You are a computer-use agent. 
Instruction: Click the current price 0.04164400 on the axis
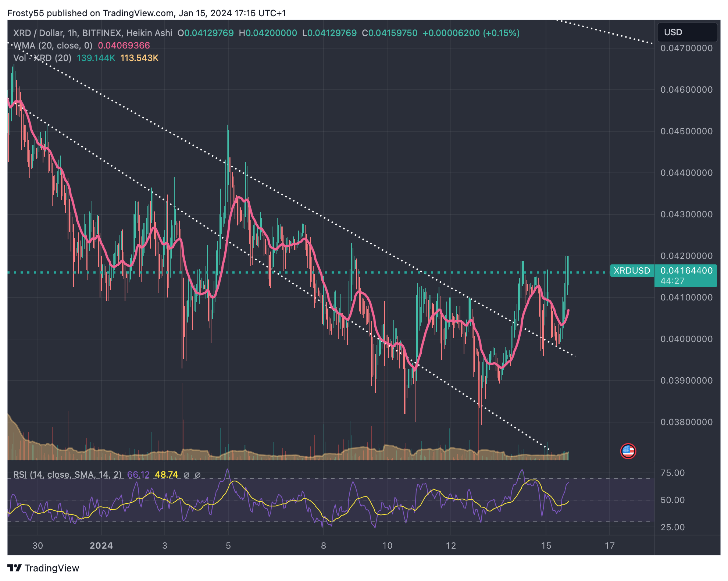(x=686, y=271)
